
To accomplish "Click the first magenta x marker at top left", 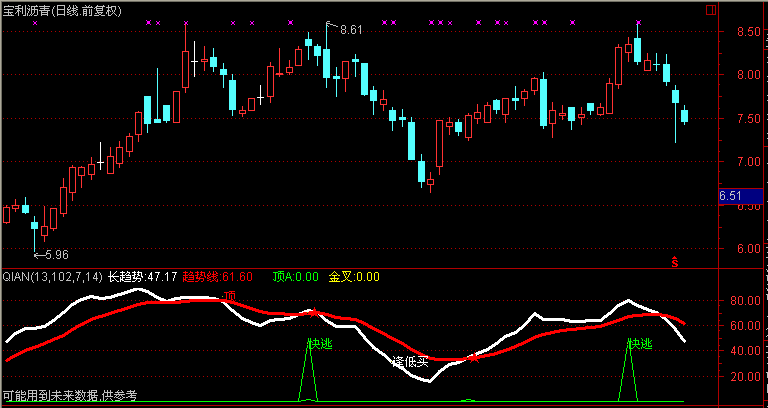I will (35, 22).
